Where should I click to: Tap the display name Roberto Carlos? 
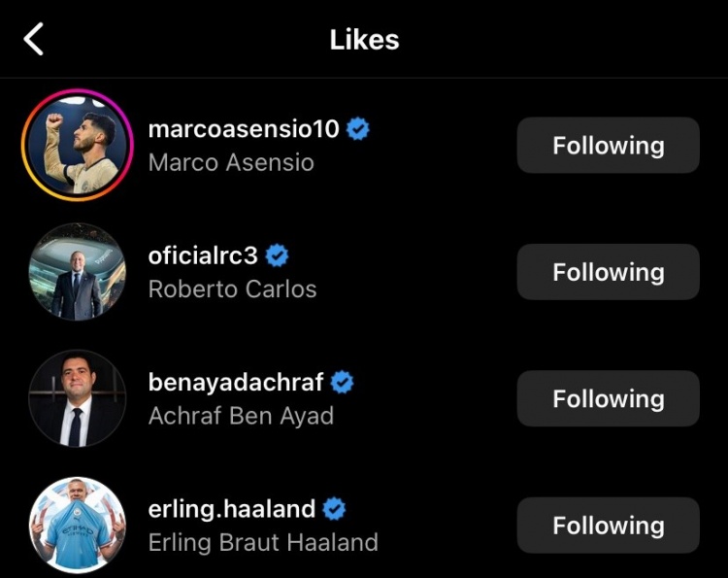click(232, 289)
